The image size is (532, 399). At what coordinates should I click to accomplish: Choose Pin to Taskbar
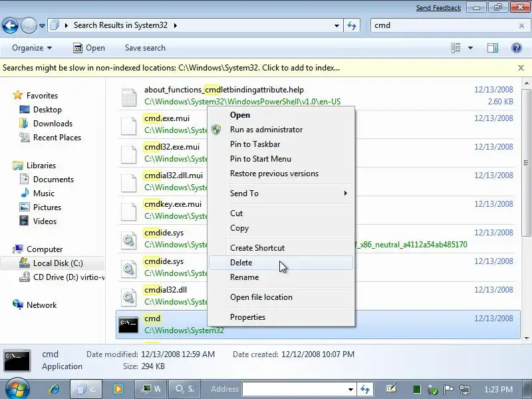281,144
